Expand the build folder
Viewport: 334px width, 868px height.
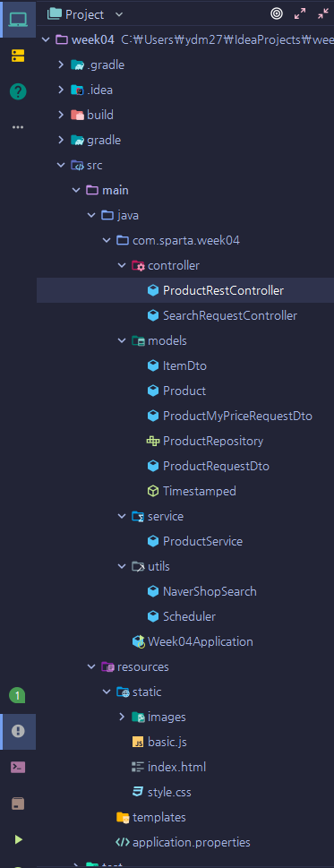coord(62,116)
